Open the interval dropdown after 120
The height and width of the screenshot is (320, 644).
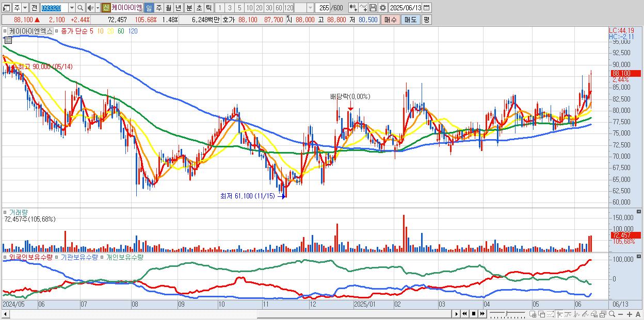310,8
